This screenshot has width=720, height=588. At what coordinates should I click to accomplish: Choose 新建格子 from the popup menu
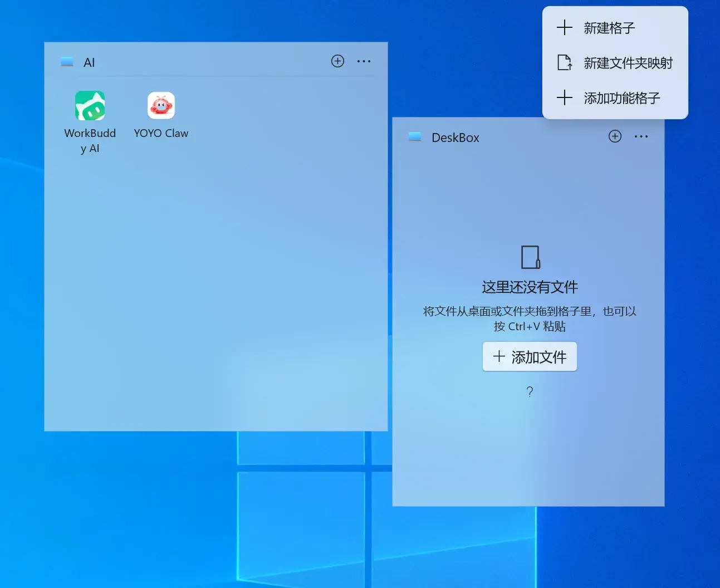pos(615,28)
